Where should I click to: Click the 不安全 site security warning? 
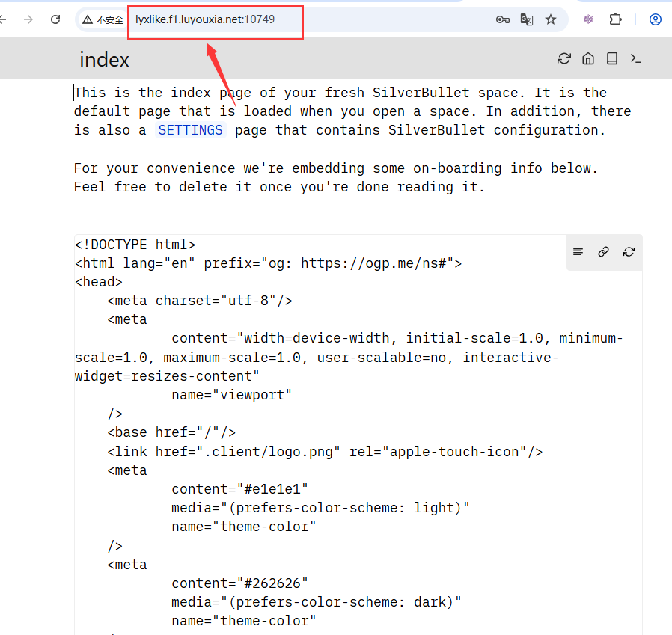coord(103,19)
